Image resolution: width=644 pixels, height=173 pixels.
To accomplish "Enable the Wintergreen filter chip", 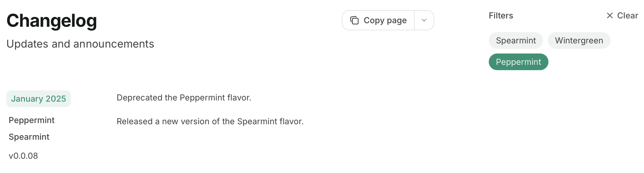I will (579, 40).
